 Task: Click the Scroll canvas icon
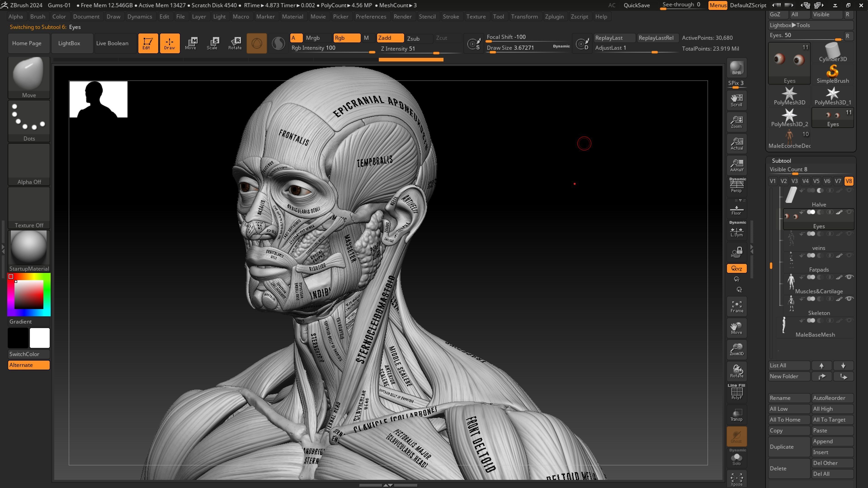737,100
